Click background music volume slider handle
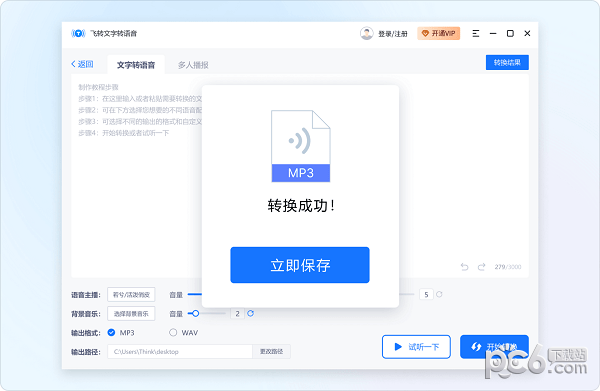 [196, 313]
